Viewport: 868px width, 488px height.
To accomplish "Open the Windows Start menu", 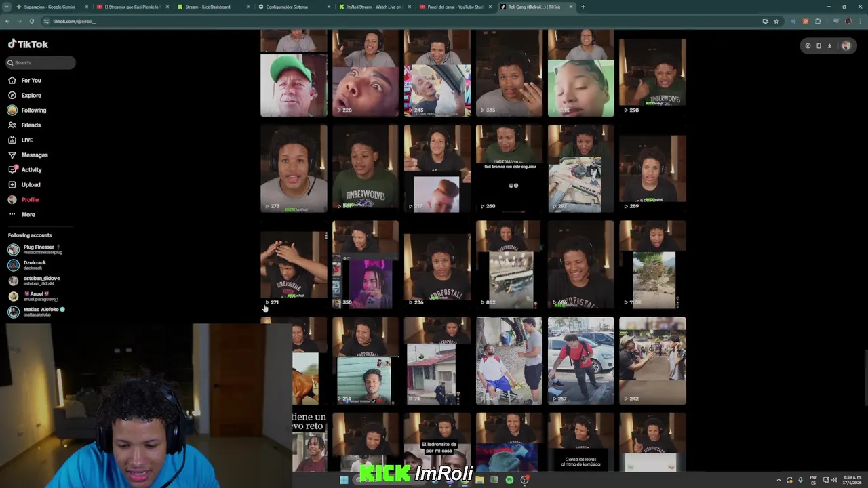I will point(344,480).
